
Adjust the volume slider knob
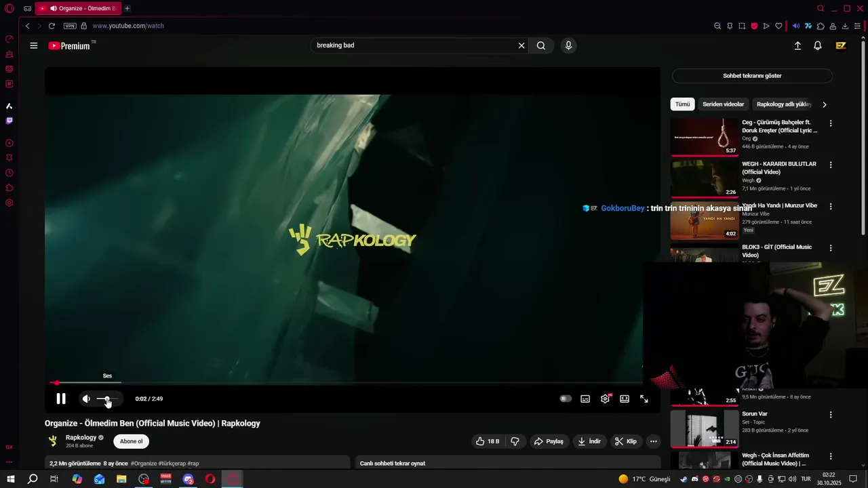pos(106,399)
